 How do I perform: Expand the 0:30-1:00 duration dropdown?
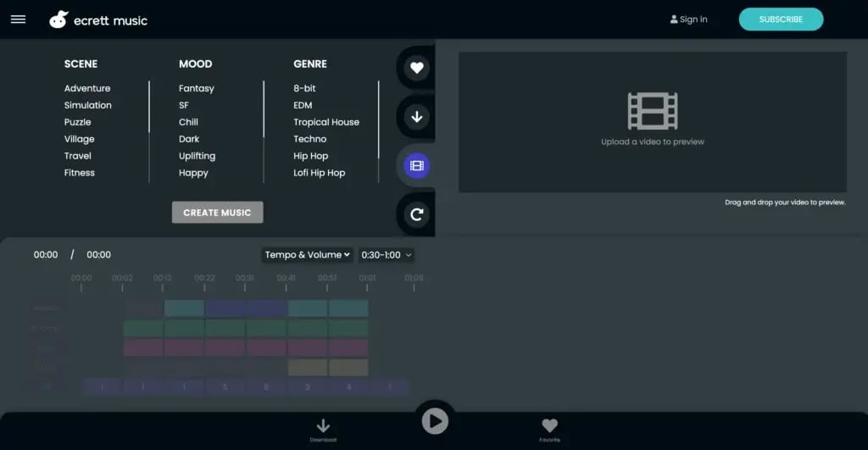pos(387,254)
